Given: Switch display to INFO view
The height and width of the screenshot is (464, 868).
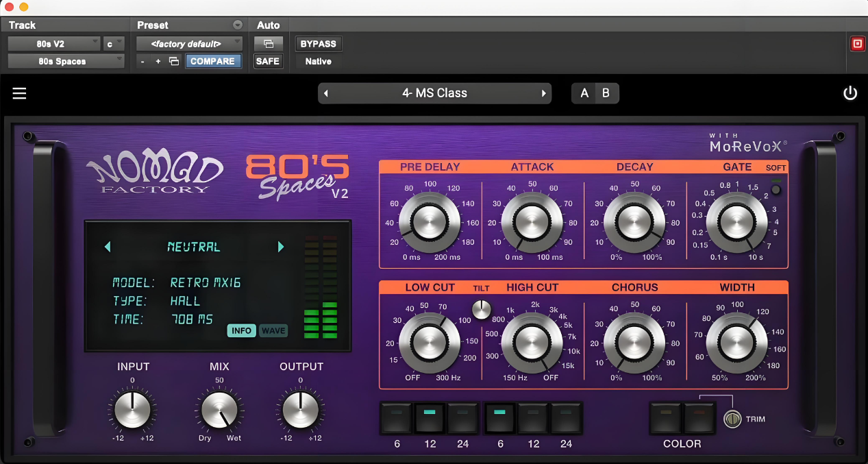Looking at the screenshot, I should coord(242,330).
